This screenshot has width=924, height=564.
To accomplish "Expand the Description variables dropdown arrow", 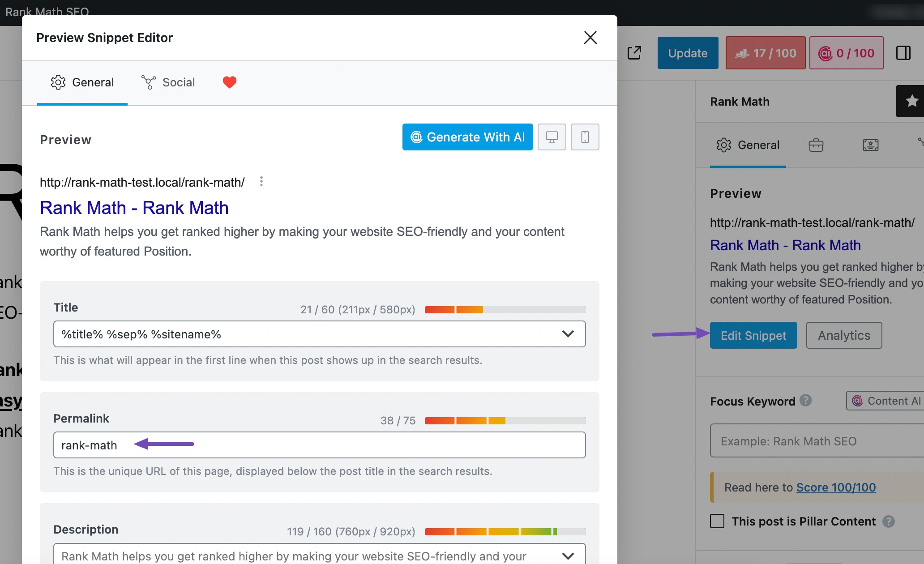I will point(568,556).
